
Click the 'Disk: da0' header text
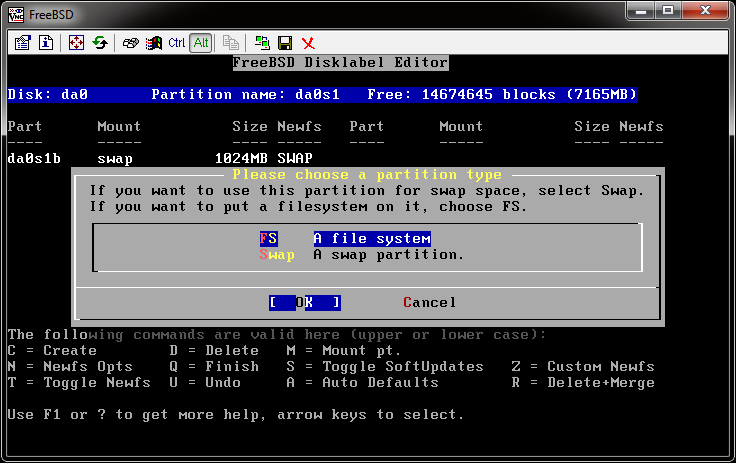point(48,94)
